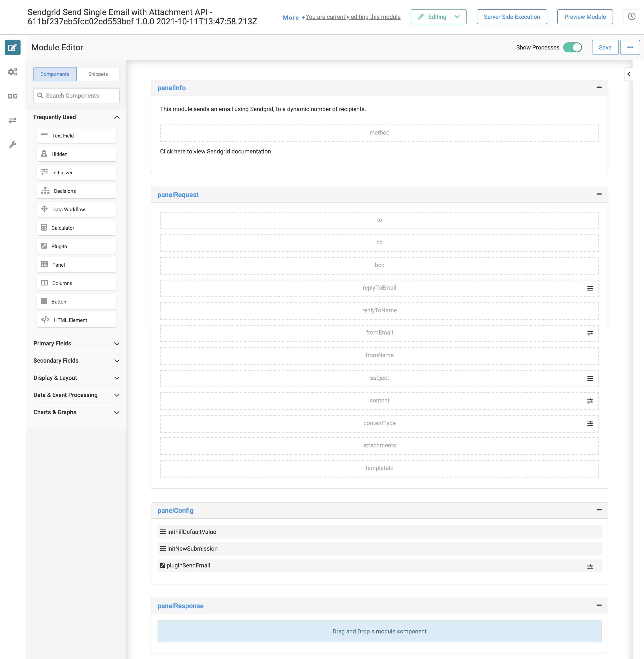Screen dimensions: 644x659
Task: Click the Decisions component icon
Action: (x=45, y=191)
